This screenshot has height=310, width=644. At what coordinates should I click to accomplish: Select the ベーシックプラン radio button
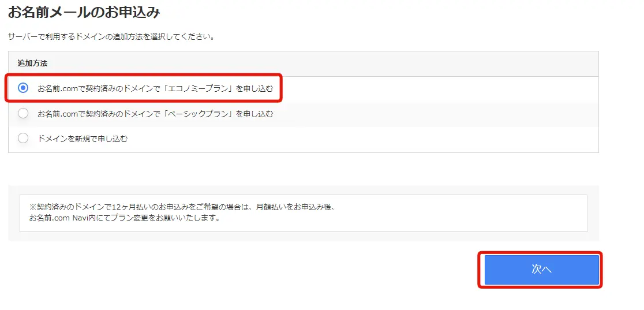click(23, 114)
